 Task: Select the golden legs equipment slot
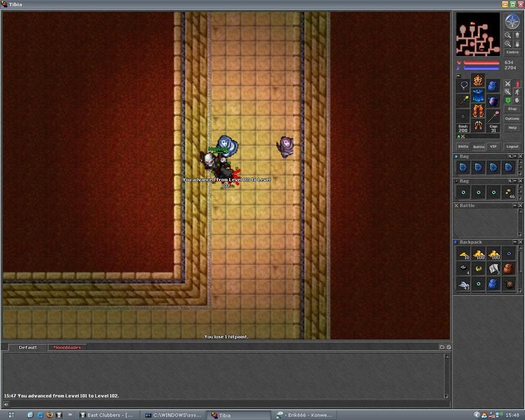[x=478, y=111]
